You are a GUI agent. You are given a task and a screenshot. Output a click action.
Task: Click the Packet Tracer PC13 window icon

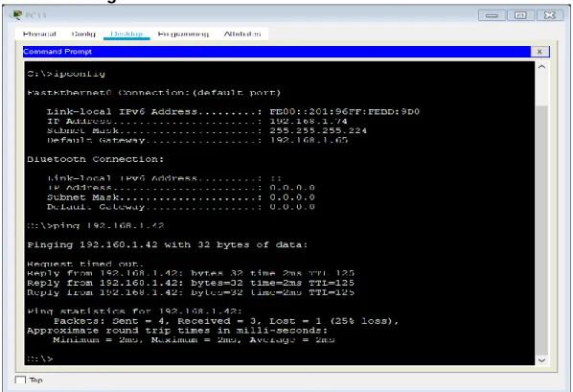tap(16, 15)
